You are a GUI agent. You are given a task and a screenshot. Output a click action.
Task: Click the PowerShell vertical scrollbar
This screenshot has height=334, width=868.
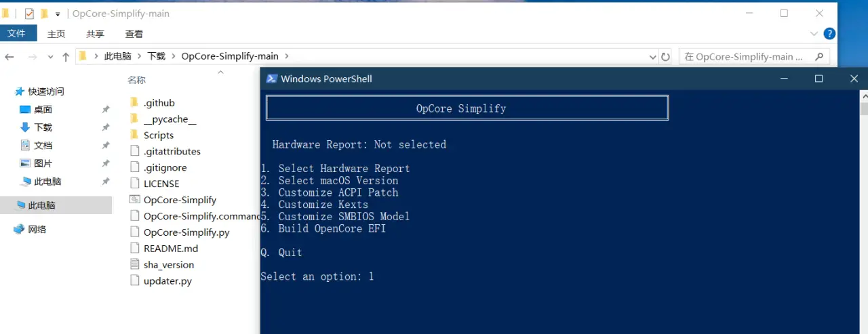[x=863, y=203]
